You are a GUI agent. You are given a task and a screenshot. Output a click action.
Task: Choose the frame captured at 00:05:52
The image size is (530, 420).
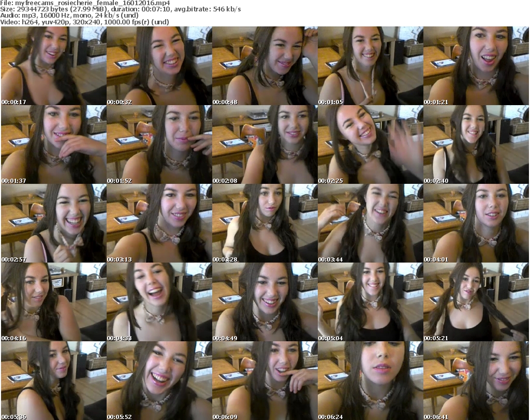coord(159,381)
